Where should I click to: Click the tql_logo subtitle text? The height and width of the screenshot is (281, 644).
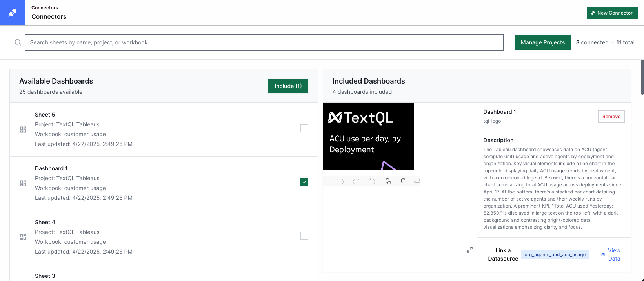[492, 121]
